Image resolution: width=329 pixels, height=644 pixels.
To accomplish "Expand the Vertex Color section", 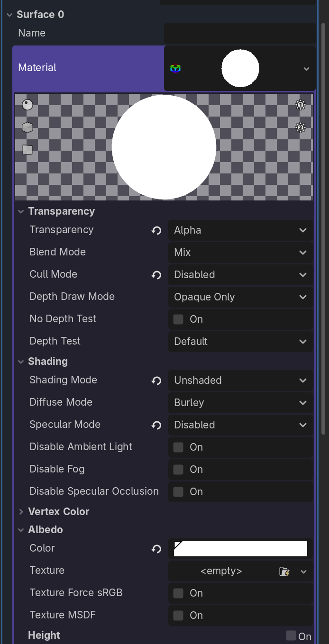I will pos(21,512).
